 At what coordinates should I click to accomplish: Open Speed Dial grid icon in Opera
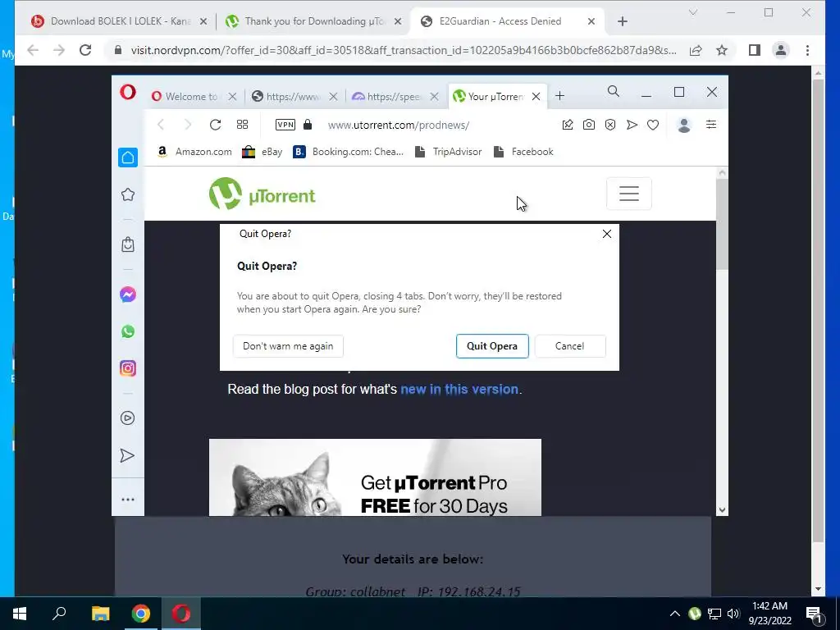242,125
